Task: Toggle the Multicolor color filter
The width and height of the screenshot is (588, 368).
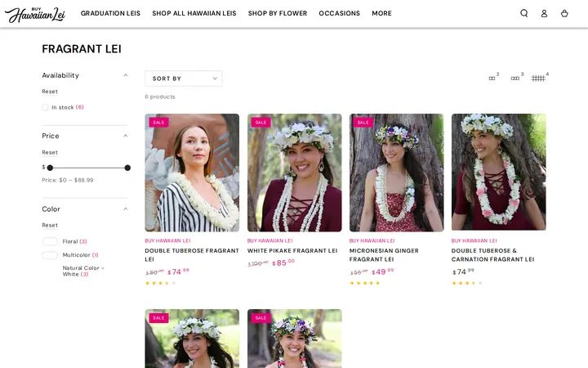Action: point(50,255)
